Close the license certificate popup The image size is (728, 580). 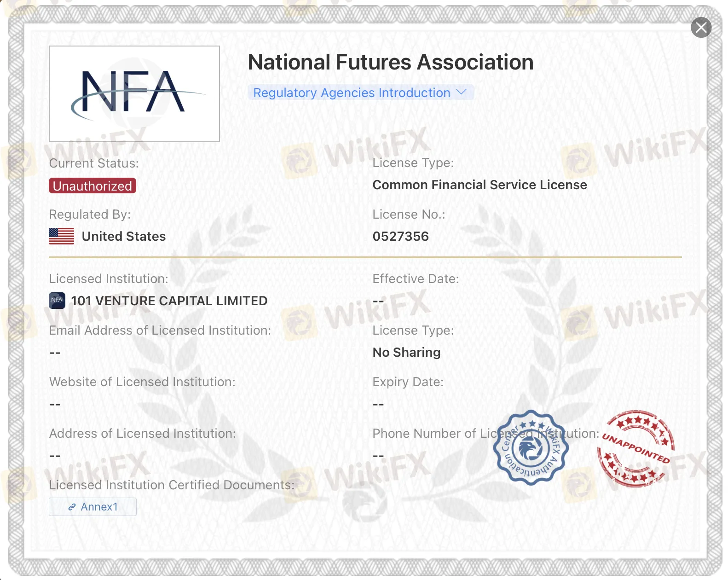pos(701,28)
